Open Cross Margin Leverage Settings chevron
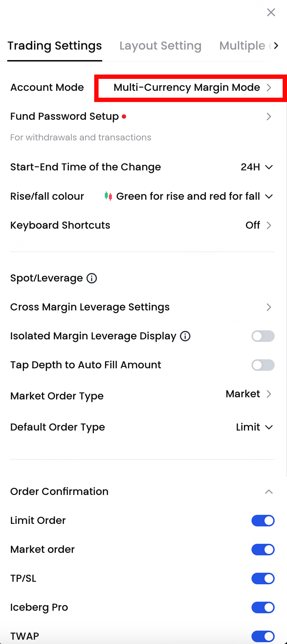 pyautogui.click(x=269, y=307)
